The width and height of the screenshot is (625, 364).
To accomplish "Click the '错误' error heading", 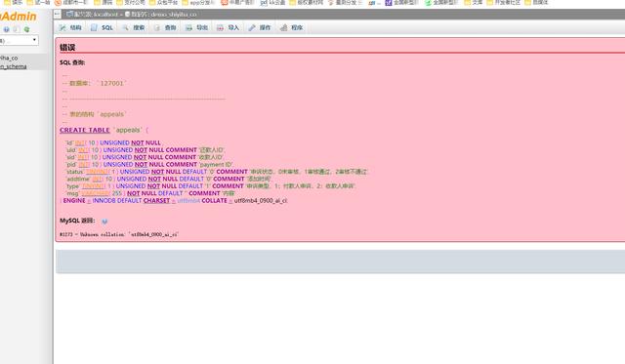I will pos(67,48).
